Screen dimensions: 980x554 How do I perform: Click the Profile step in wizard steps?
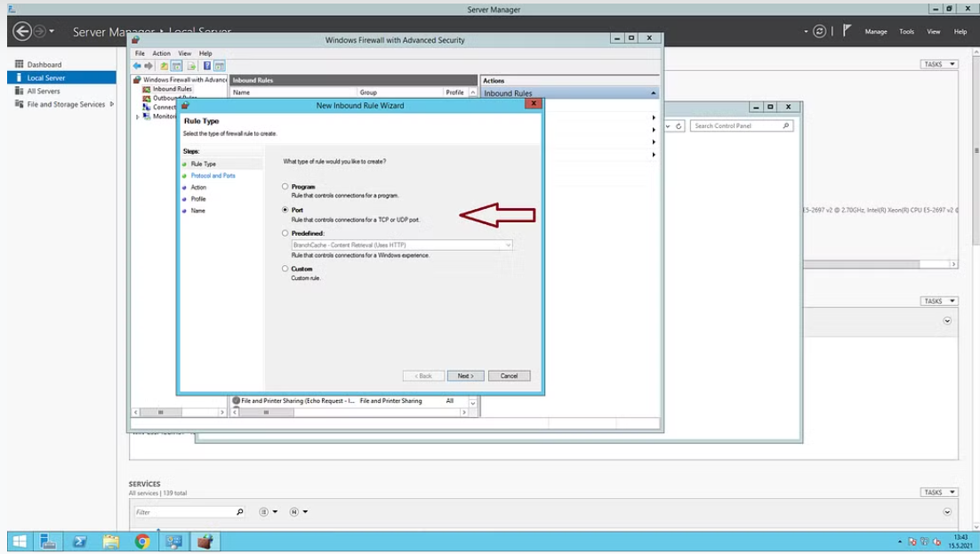(198, 199)
